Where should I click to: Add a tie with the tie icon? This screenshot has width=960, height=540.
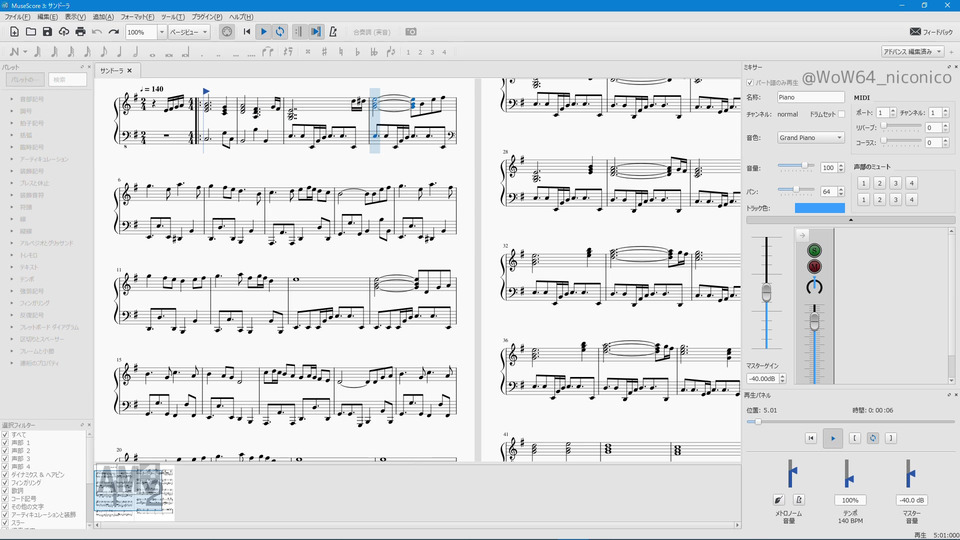tap(268, 52)
